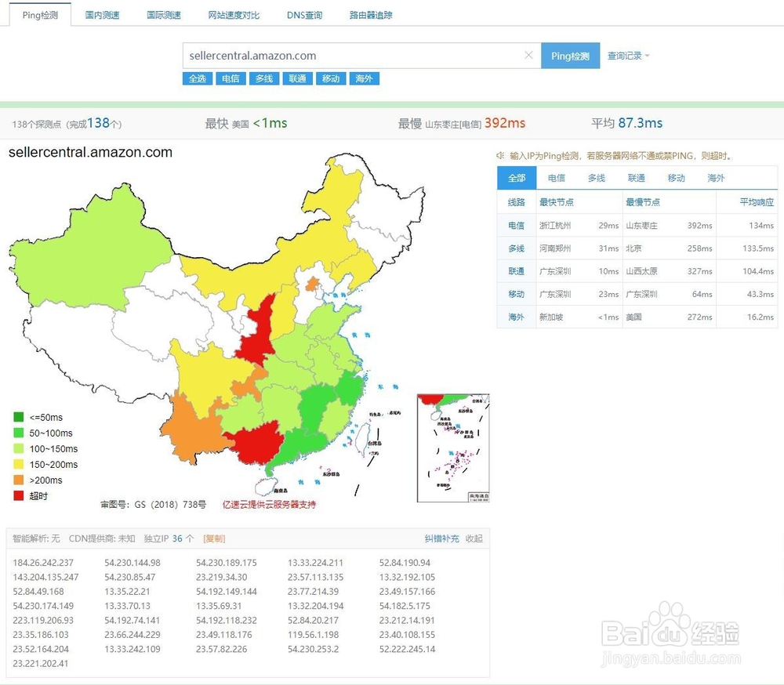Image resolution: width=784 pixels, height=685 pixels.
Task: Click the South China Sea inset map
Action: (453, 448)
